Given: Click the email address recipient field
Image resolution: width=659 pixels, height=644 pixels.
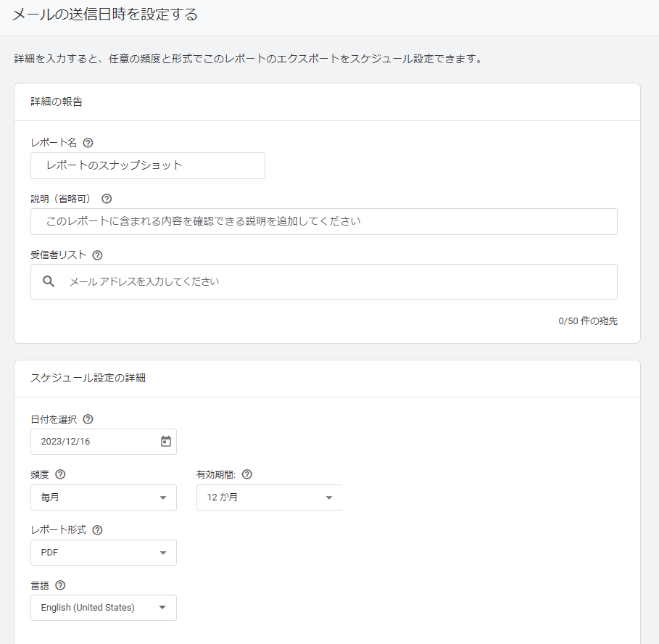Looking at the screenshot, I should (x=324, y=282).
